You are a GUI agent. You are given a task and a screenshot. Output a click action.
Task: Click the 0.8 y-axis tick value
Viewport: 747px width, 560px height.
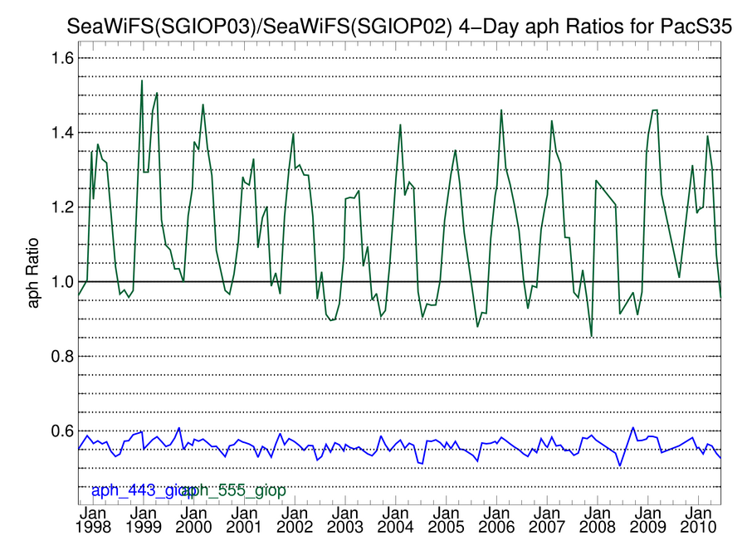[62, 357]
